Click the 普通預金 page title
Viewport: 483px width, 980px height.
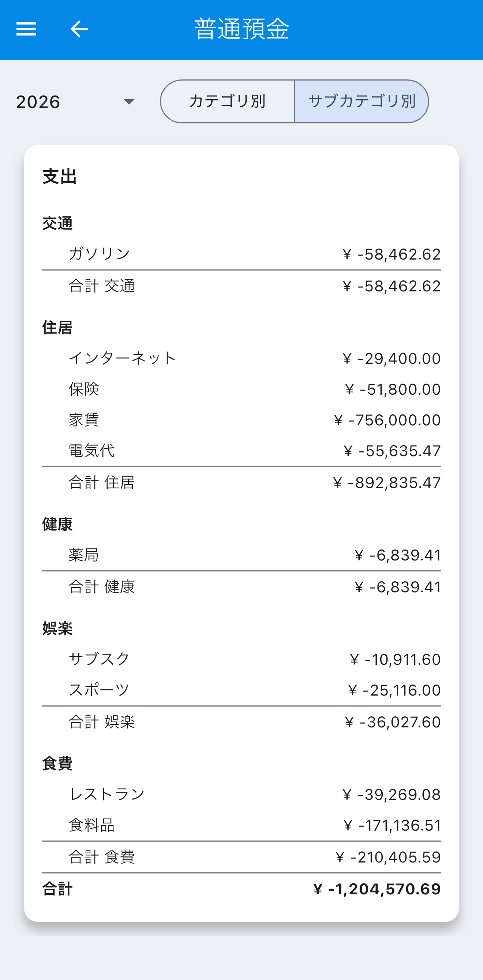[x=242, y=29]
